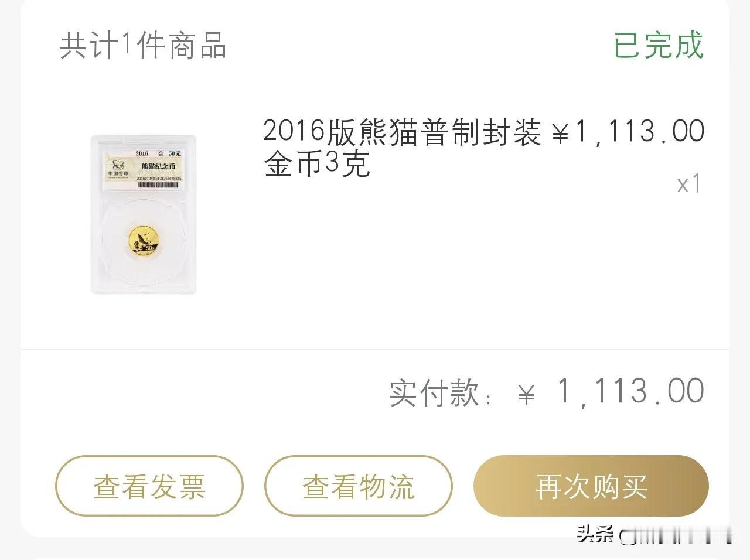The image size is (750, 560).
Task: Select the gold 再次购买 button
Action: [591, 486]
